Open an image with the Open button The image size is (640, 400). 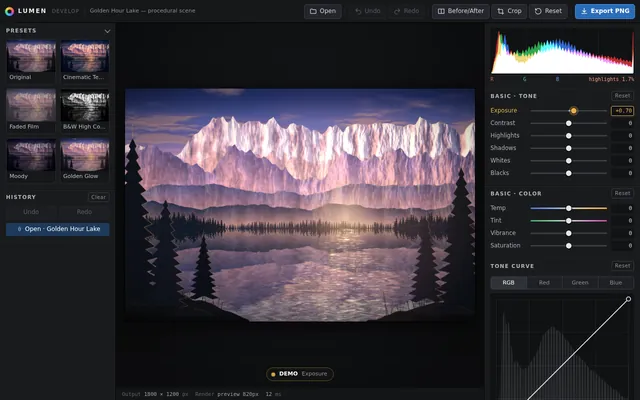322,11
